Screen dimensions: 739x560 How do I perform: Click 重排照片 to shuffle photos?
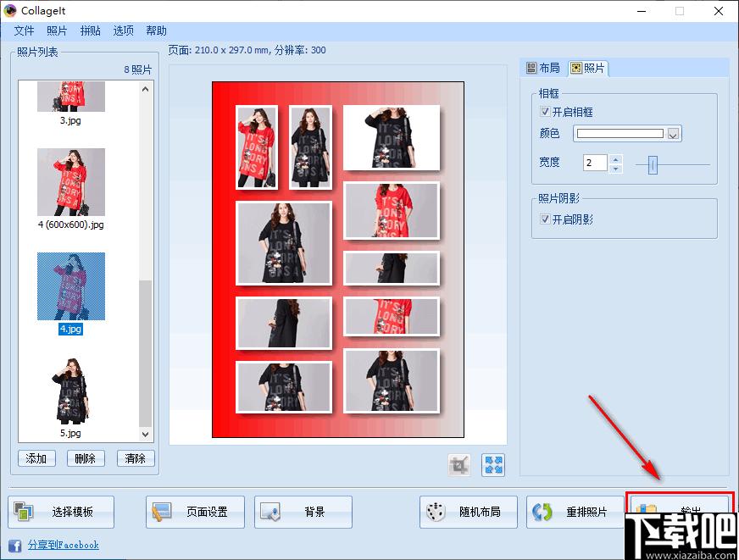point(575,512)
